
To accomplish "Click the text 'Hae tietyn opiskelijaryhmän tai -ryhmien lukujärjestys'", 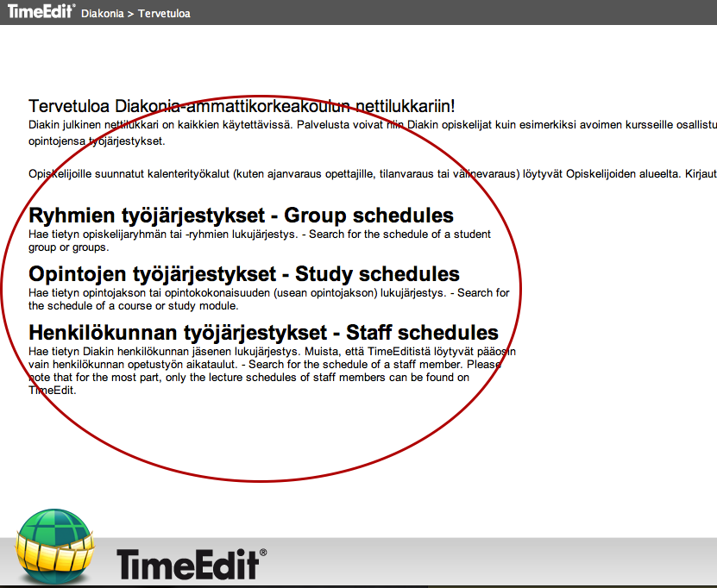I will [163, 235].
